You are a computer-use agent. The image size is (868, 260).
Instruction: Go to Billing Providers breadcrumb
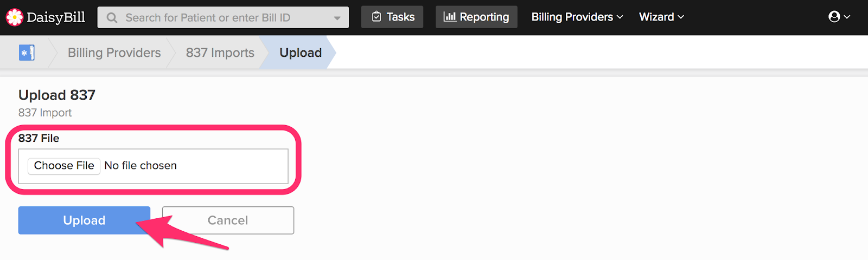(114, 53)
